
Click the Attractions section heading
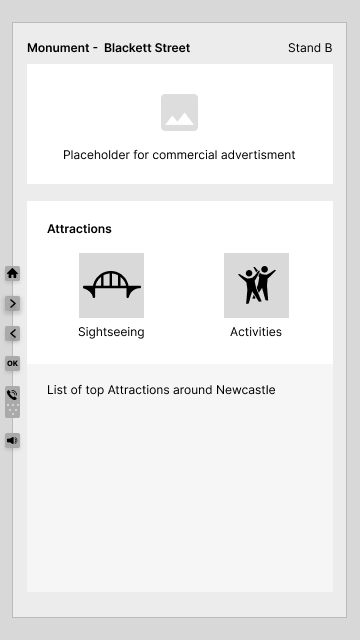coord(79,229)
